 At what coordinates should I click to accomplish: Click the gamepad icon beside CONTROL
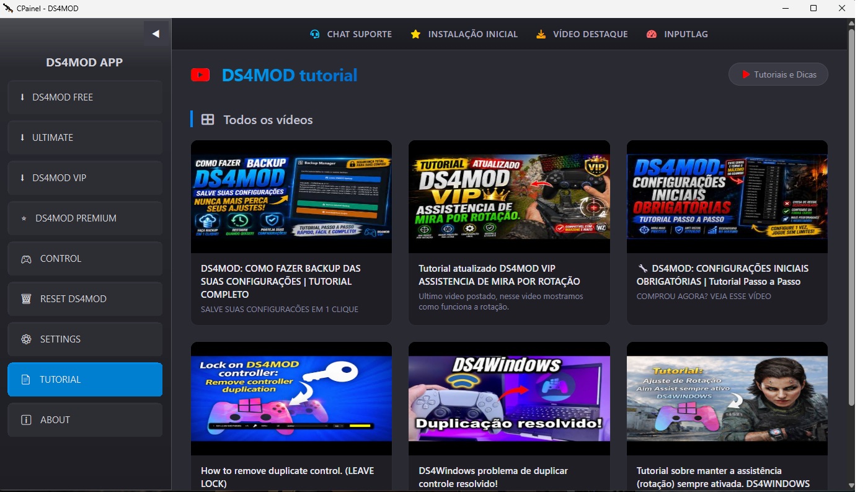coord(26,259)
